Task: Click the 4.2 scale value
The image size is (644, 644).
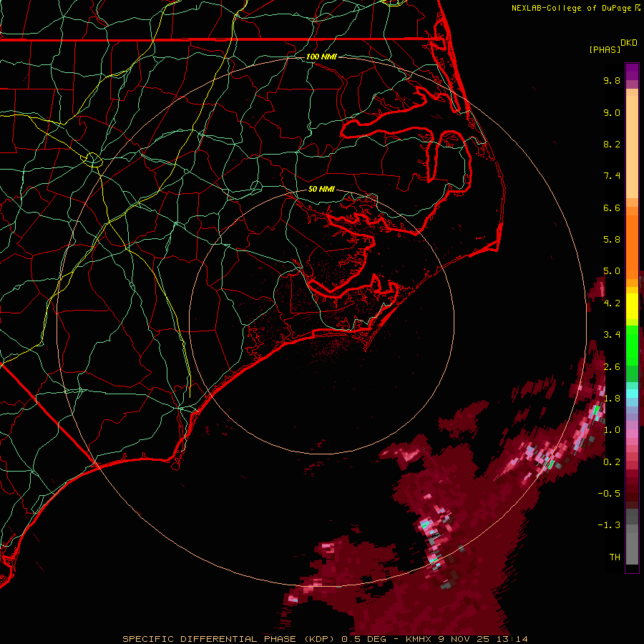Action: [612, 303]
